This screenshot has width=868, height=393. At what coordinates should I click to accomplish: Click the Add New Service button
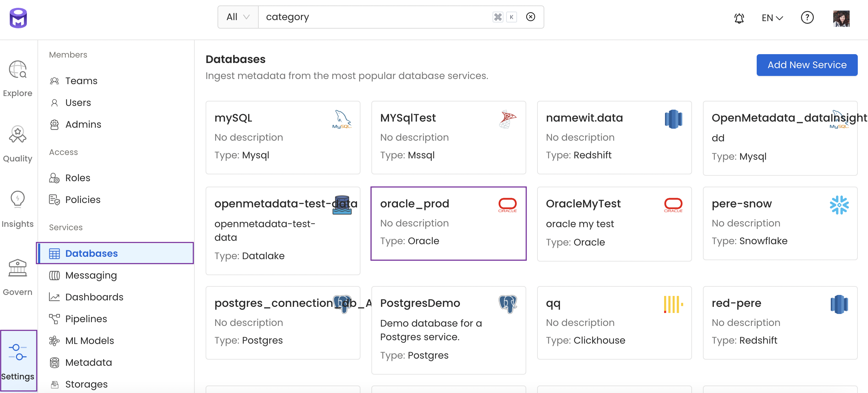pos(807,65)
